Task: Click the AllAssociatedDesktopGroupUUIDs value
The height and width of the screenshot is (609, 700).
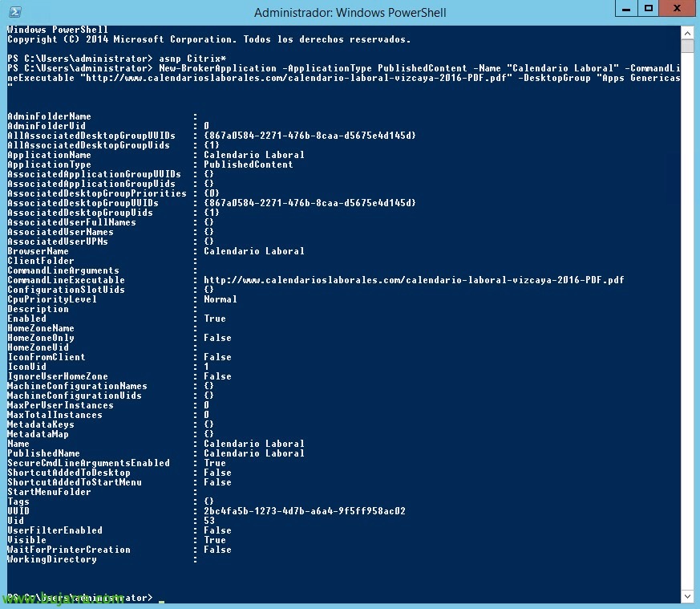Action: [x=309, y=136]
